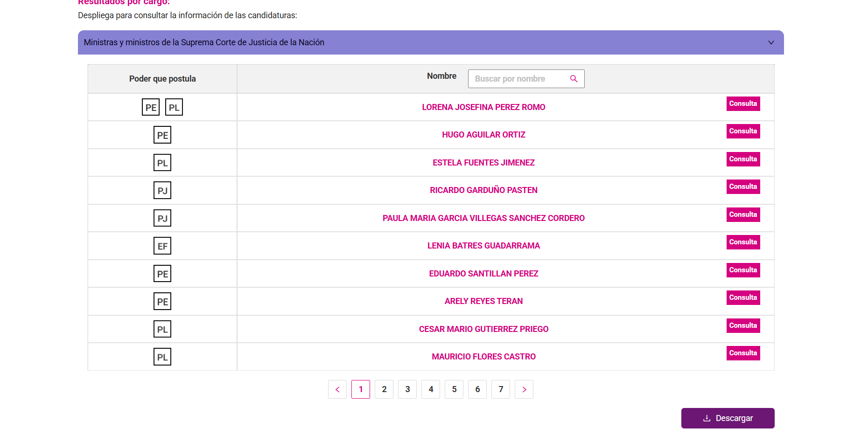Open page 2 of the results
The width and height of the screenshot is (868, 435).
(384, 389)
